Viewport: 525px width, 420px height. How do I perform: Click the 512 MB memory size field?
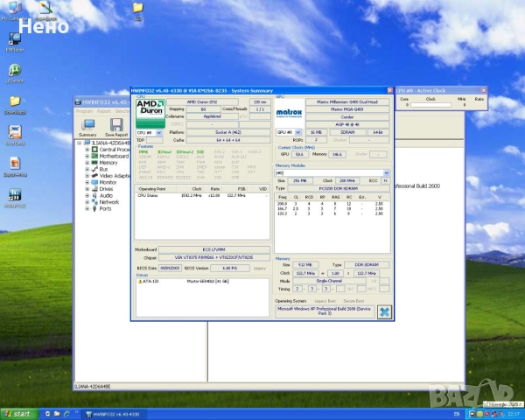pos(305,265)
